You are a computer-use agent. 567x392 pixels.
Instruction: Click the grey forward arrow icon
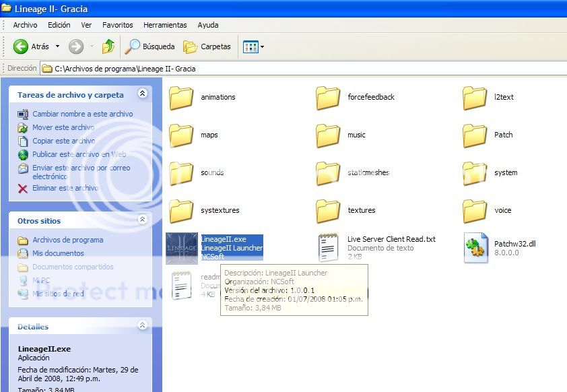(76, 46)
